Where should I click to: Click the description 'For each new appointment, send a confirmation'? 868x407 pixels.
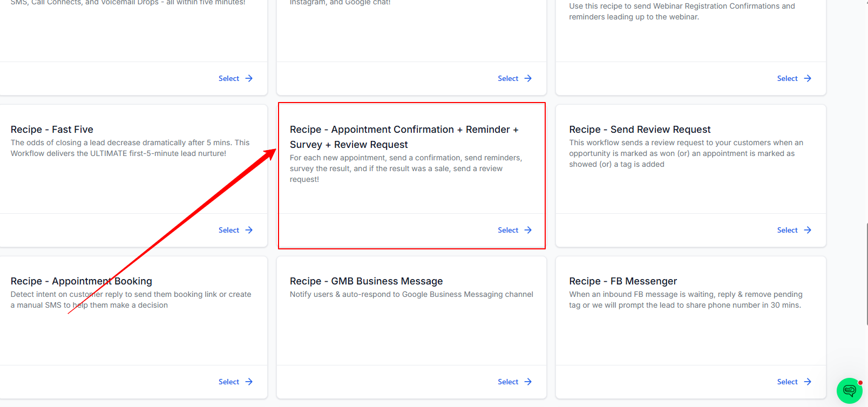[x=406, y=168]
